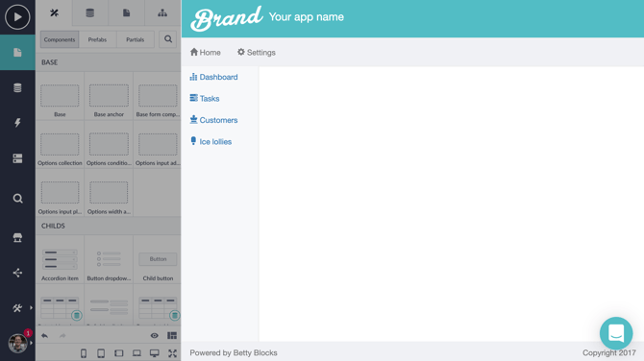This screenshot has width=644, height=361.
Task: Toggle the preview eye icon
Action: (x=155, y=336)
